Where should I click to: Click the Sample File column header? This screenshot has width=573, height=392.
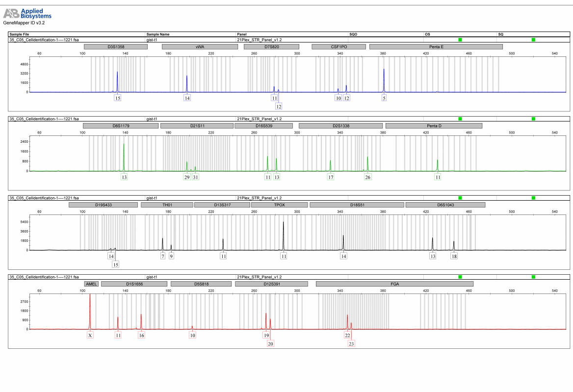pos(19,34)
